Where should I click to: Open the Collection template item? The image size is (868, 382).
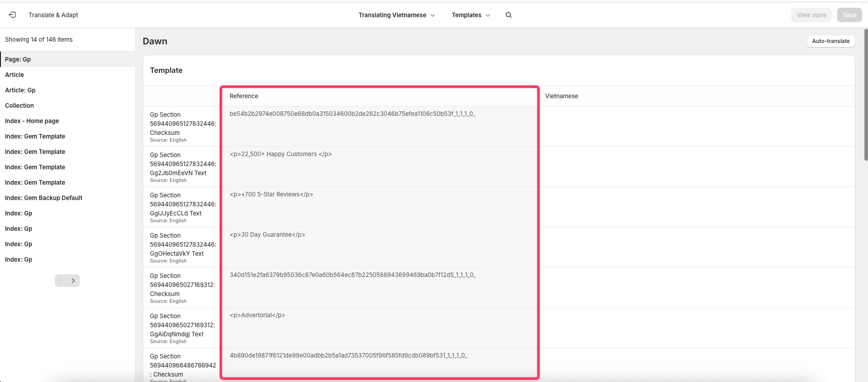point(19,105)
